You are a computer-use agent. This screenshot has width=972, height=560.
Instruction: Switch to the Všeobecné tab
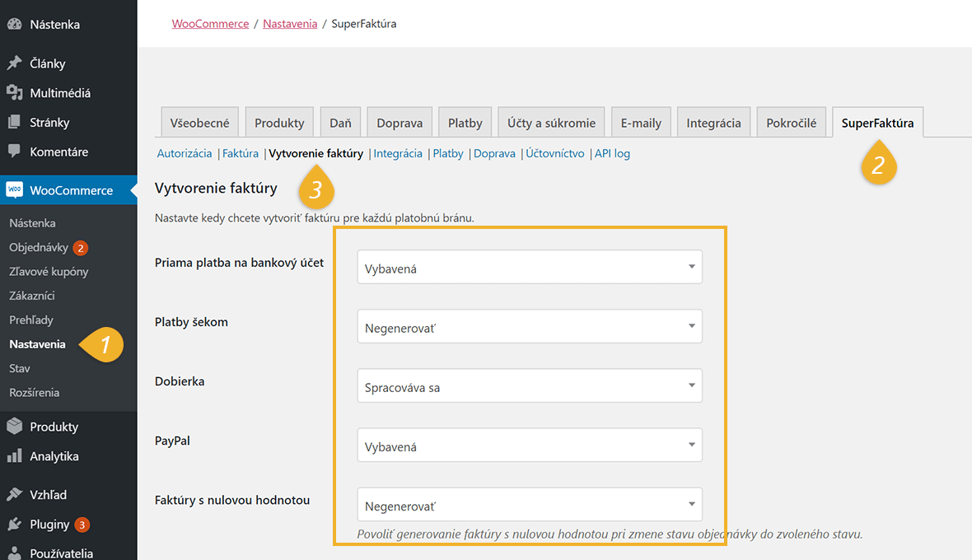click(x=199, y=122)
